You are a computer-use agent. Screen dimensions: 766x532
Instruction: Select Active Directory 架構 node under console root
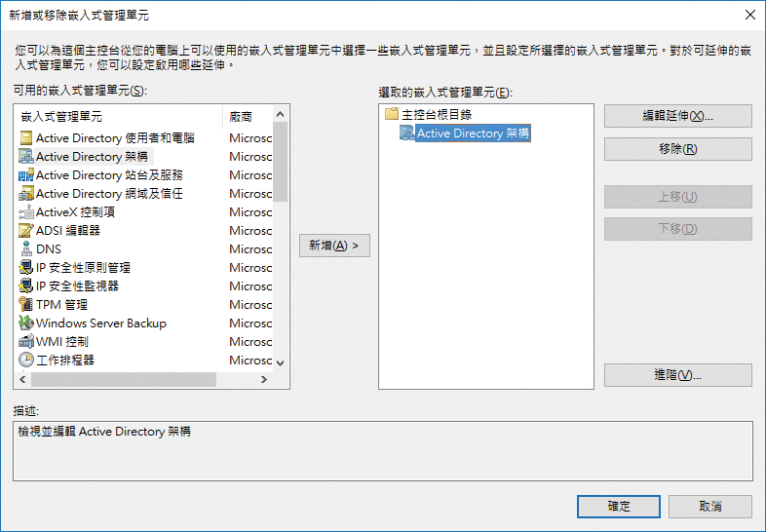click(x=473, y=133)
